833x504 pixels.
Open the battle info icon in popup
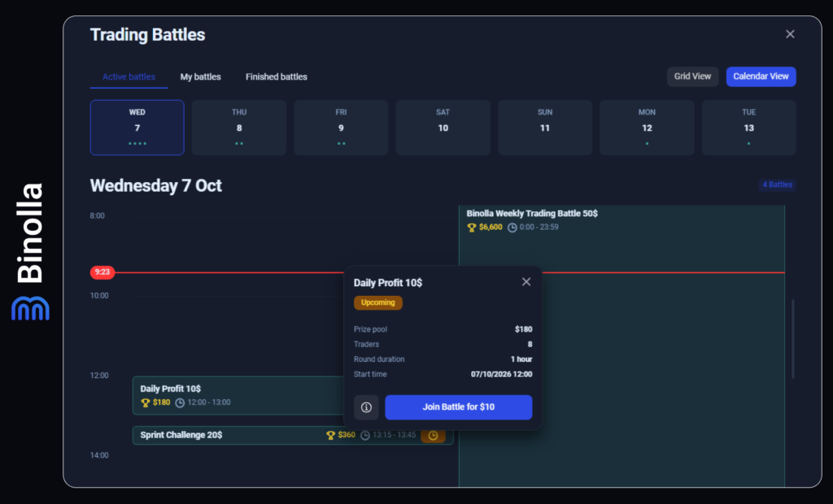(x=366, y=407)
